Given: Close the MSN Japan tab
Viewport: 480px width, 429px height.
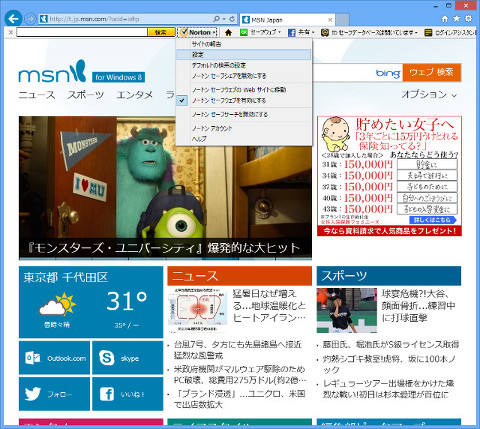Looking at the screenshot, I should click(x=330, y=20).
